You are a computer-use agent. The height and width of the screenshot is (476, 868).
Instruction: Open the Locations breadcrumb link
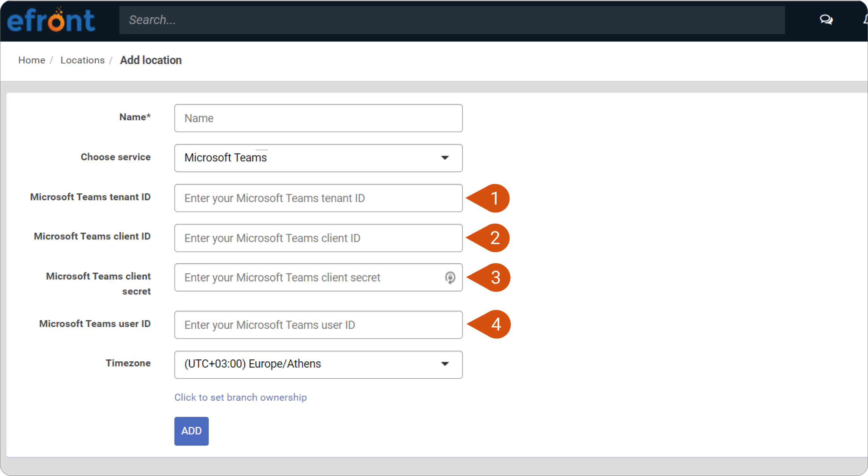point(83,60)
